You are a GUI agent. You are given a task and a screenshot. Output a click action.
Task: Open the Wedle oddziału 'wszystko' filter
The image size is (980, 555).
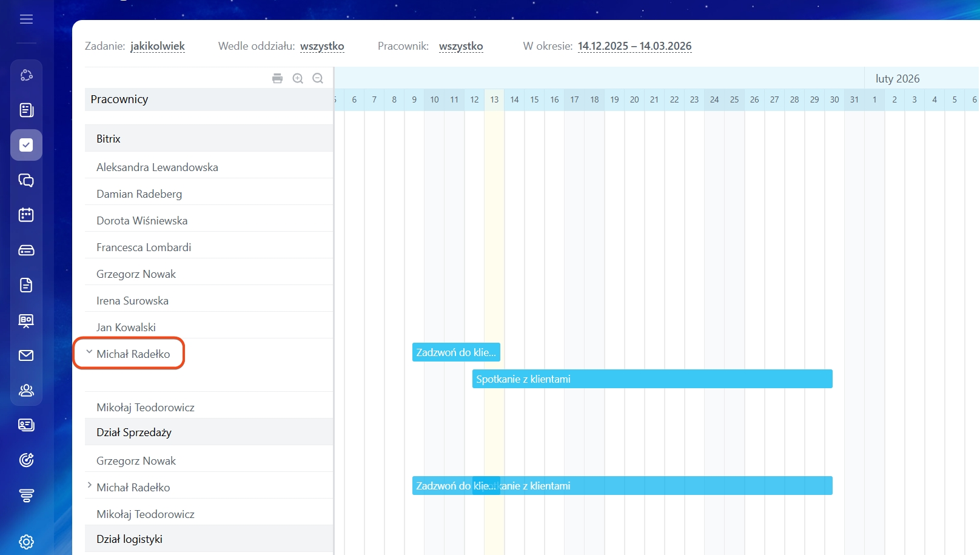click(322, 46)
